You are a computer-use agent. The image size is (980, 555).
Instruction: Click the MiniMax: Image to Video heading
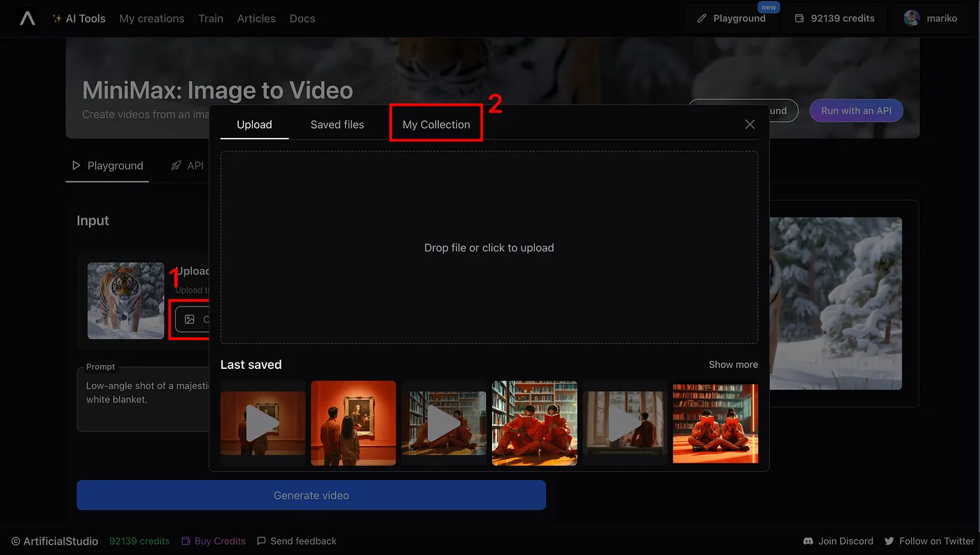[x=218, y=90]
